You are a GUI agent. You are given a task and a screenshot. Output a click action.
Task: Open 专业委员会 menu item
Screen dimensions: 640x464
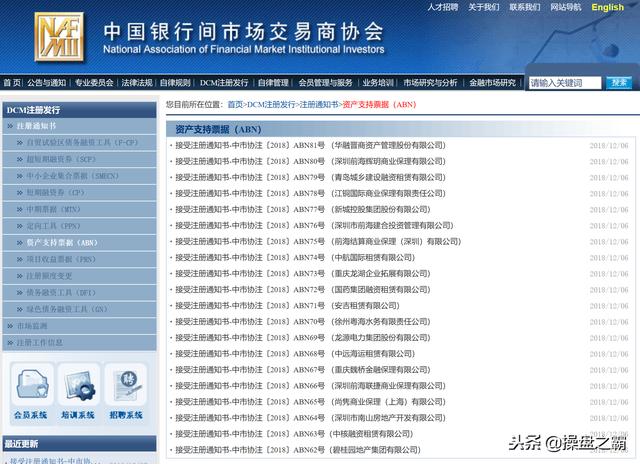click(94, 82)
